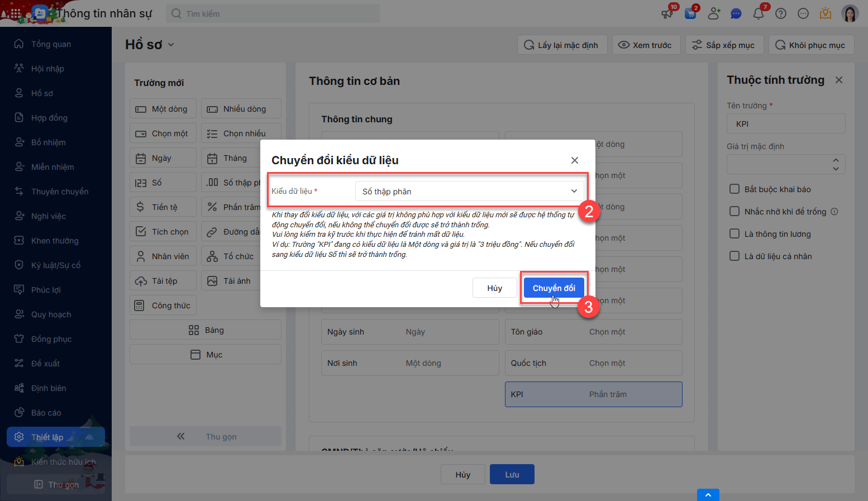This screenshot has height=501, width=868.
Task: Collapse the Trường mới panel
Action: tap(206, 437)
